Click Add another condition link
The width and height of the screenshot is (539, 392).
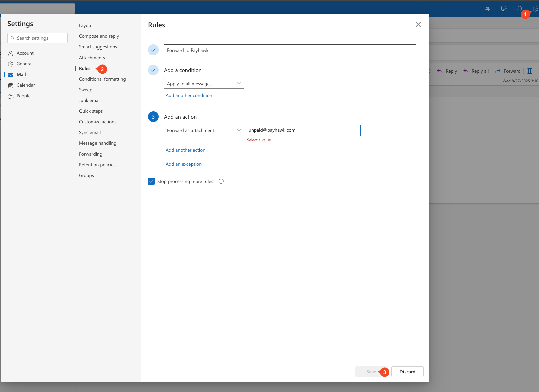189,95
